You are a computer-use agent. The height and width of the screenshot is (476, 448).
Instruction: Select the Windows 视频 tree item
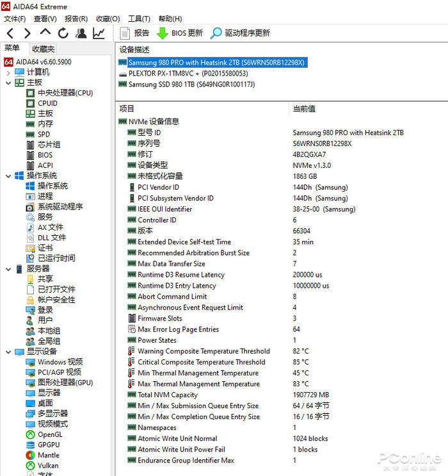54,362
